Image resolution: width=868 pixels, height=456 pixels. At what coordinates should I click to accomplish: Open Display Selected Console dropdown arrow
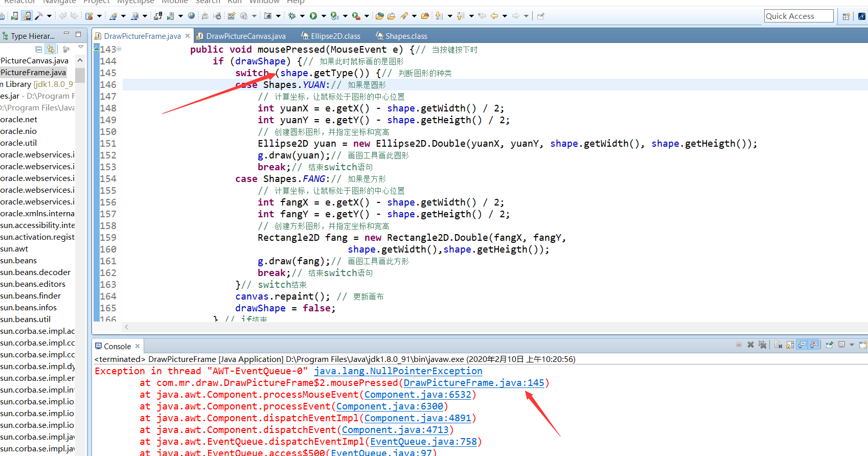(852, 345)
